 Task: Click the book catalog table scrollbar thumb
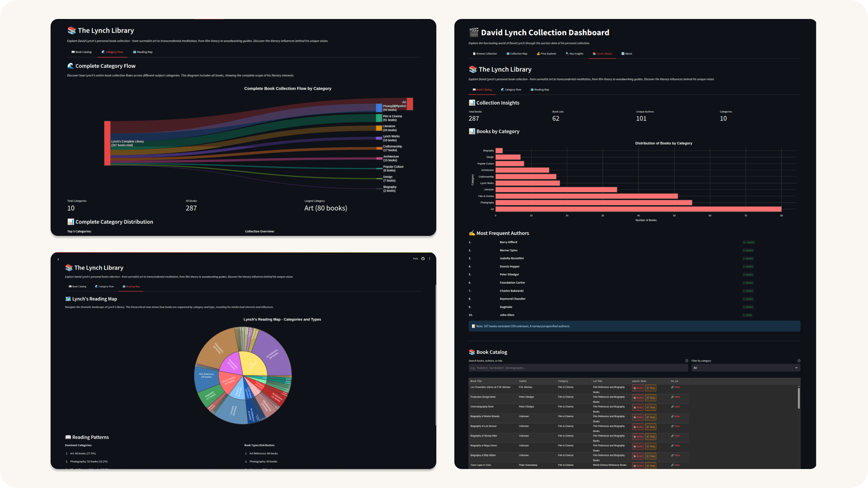799,398
